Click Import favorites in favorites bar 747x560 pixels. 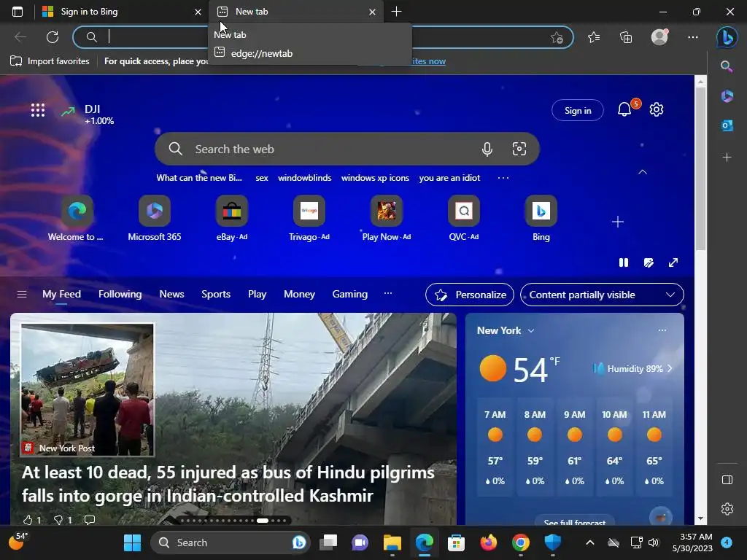click(x=50, y=61)
